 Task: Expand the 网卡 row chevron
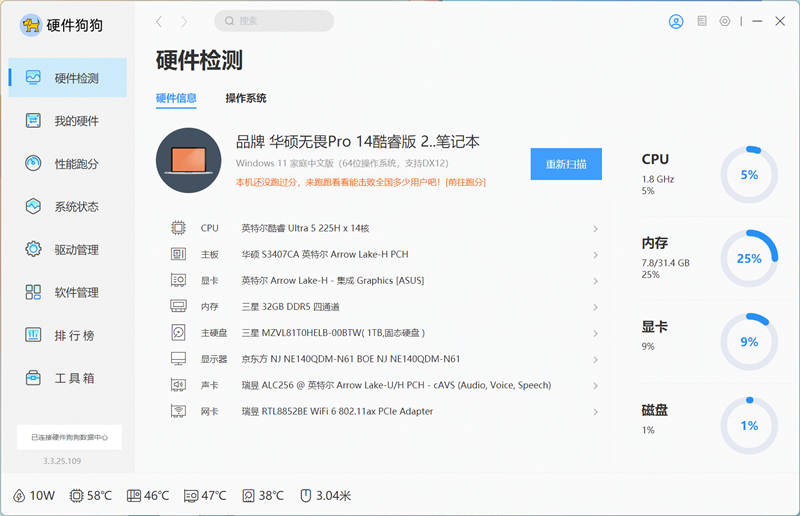point(595,412)
